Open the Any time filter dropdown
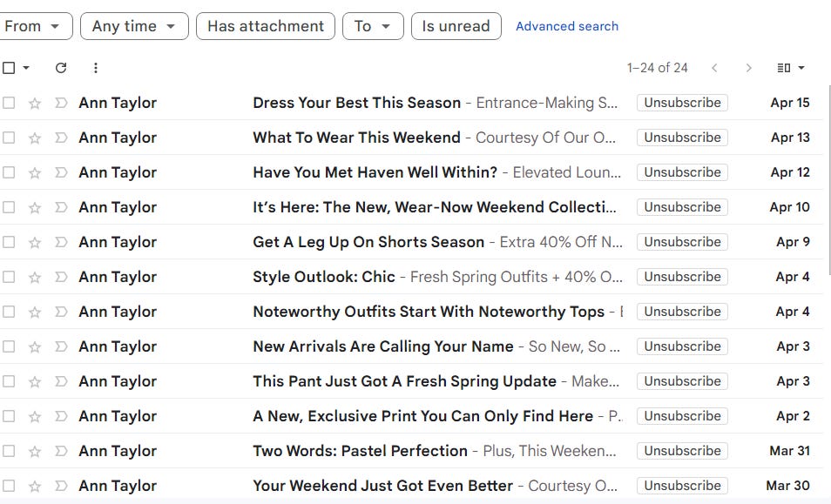 click(134, 26)
